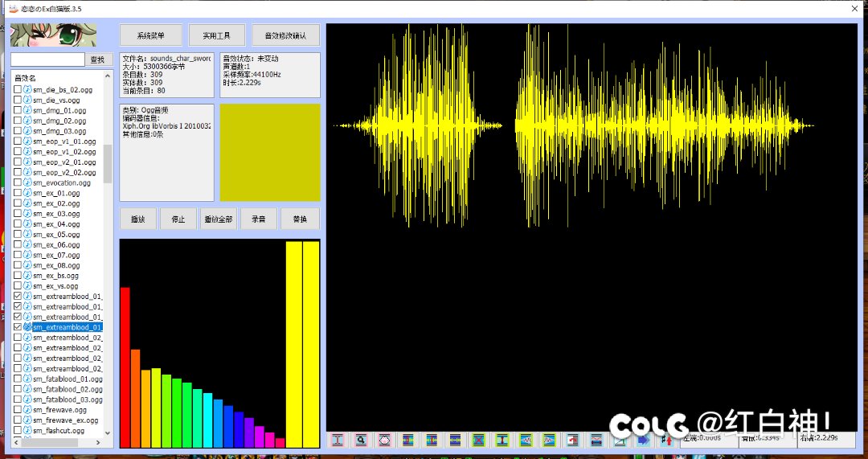Click the sound icon beside sm_ex_05.ogg

(x=27, y=234)
